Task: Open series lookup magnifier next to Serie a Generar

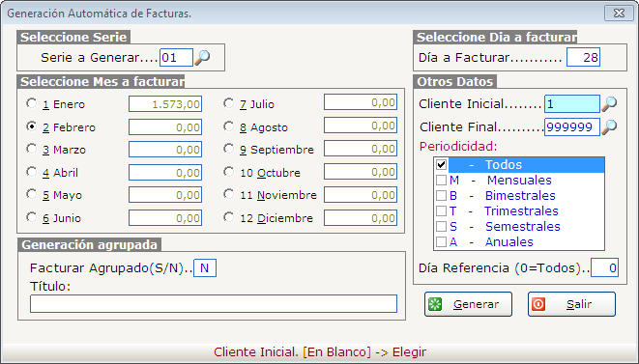Action: pos(202,57)
